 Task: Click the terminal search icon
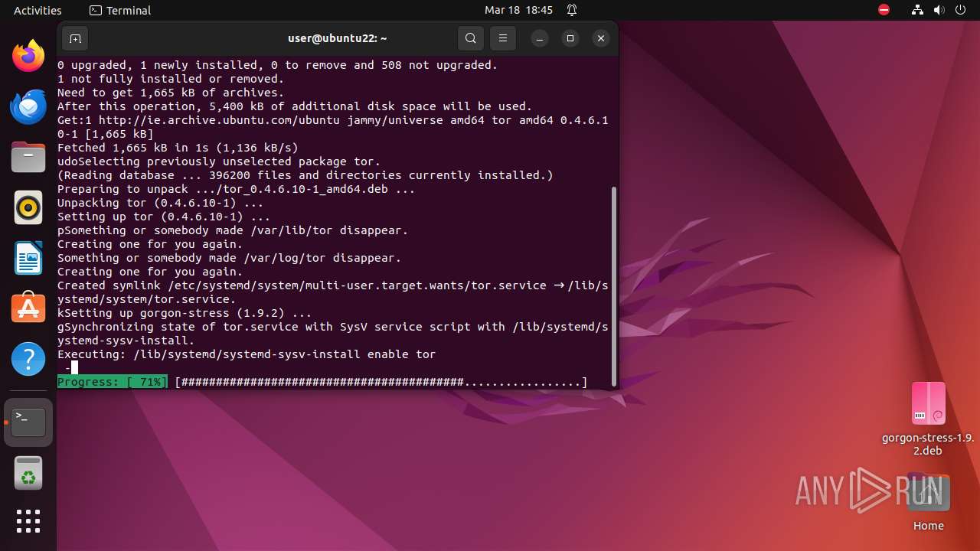tap(471, 38)
